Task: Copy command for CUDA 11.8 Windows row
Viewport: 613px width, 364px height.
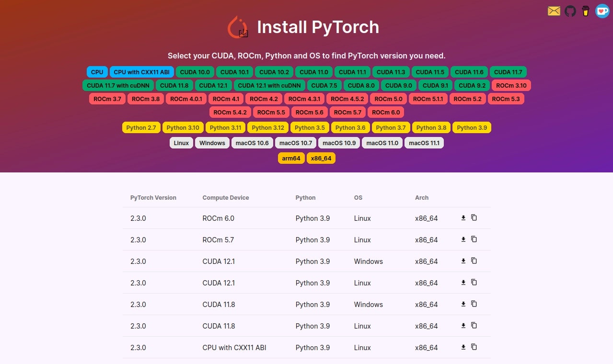Action: point(474,304)
